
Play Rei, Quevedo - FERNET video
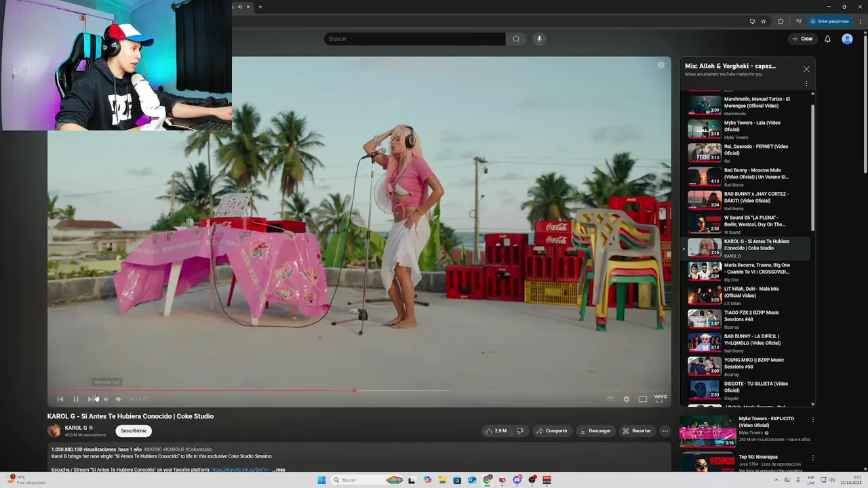tap(745, 152)
